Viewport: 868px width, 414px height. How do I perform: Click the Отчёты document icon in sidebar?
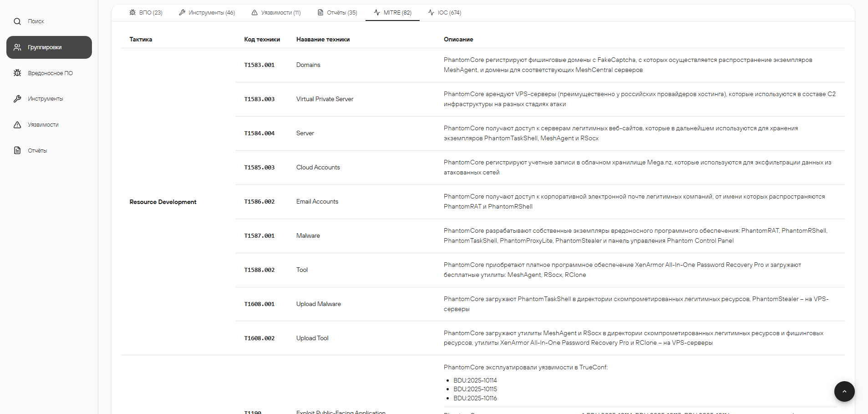click(x=17, y=150)
